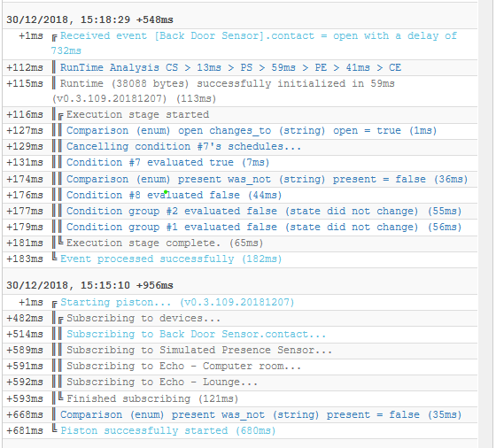Image resolution: width=496 pixels, height=448 pixels.
Task: Click the closing bracket icon before 'Execution stage complete'
Action: click(61, 242)
